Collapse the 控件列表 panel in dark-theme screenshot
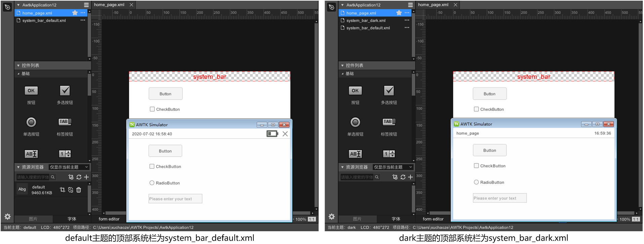The height and width of the screenshot is (244, 644). click(x=342, y=65)
